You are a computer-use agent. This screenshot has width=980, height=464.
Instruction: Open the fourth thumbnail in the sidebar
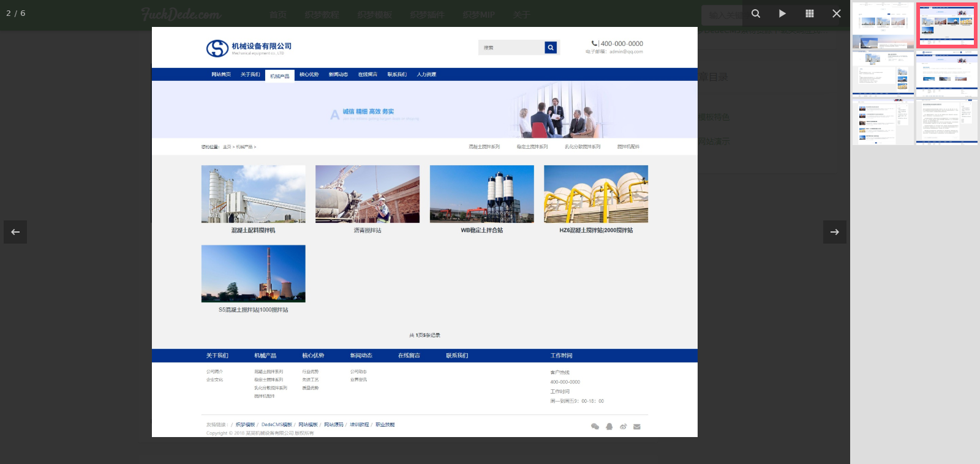[946, 73]
